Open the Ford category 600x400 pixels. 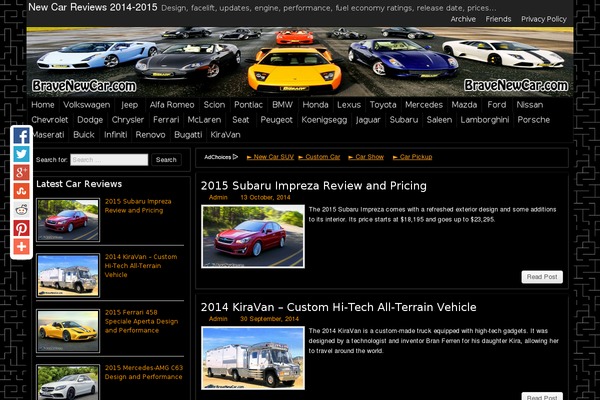[x=497, y=105]
